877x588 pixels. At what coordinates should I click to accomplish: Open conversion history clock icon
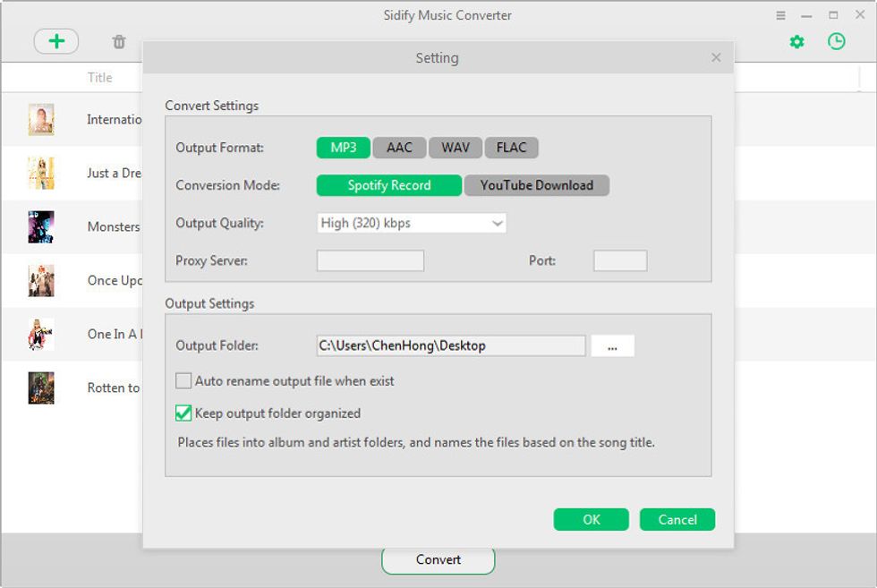tap(836, 41)
